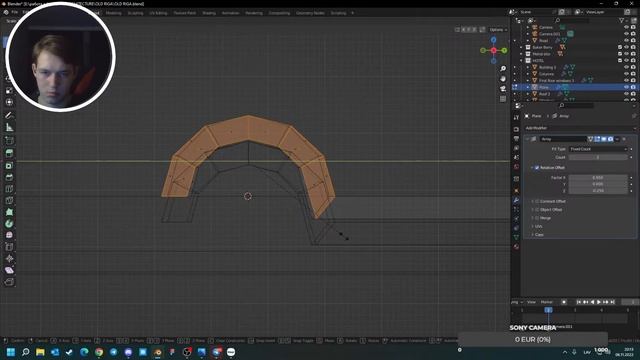Enable the Object Offset checkbox
The image size is (640, 360).
coord(537,209)
